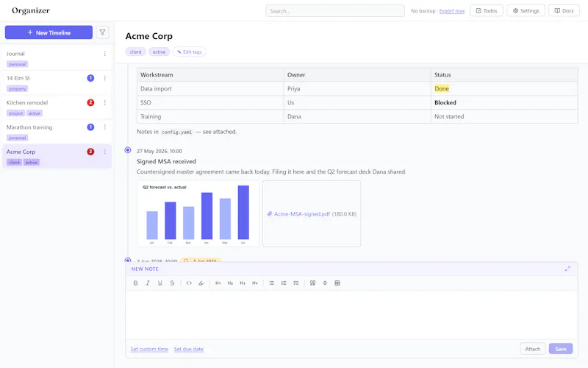
Task: Open Kitchen remodel options menu
Action: tap(105, 102)
